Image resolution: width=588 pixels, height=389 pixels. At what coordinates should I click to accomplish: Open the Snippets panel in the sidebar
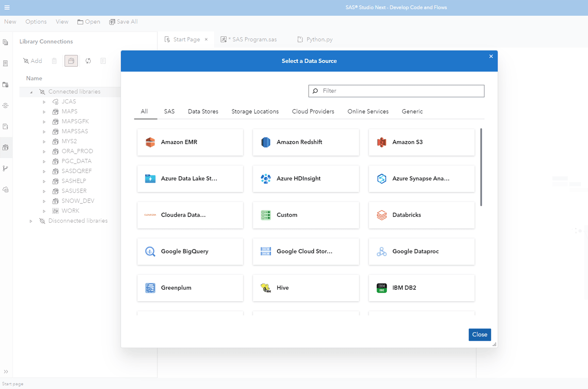tap(6, 63)
